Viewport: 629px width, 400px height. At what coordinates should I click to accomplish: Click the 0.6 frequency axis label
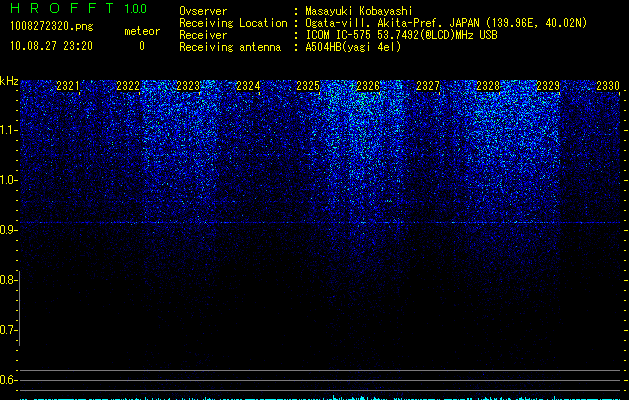(8, 380)
